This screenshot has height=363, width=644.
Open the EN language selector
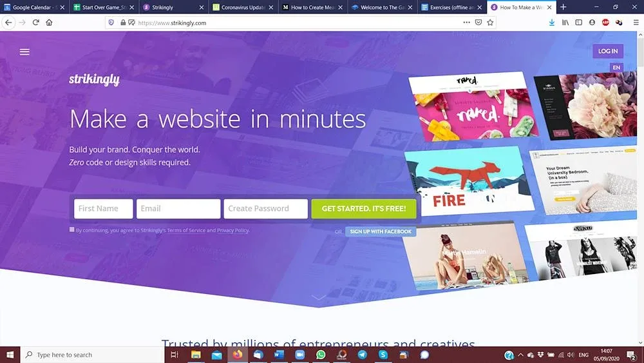(x=616, y=68)
